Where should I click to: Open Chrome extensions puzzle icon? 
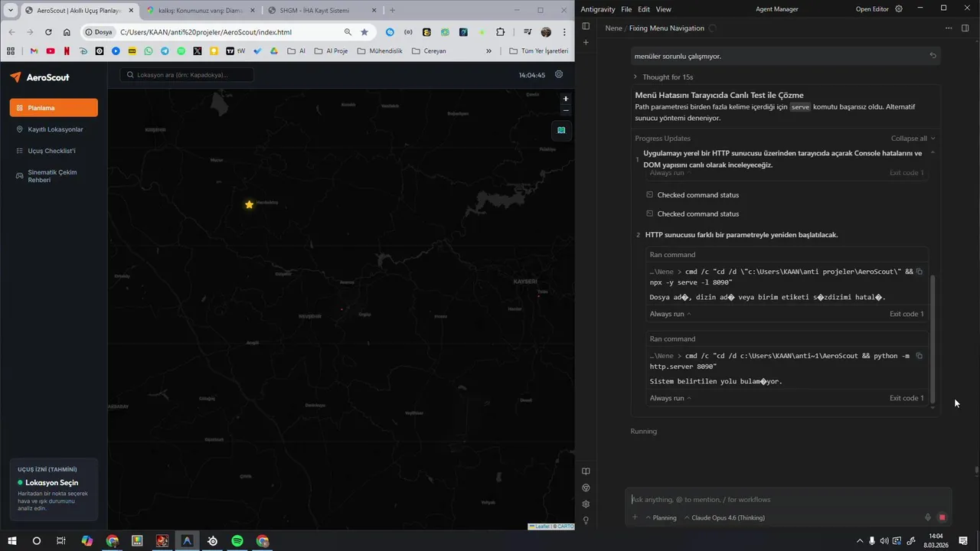pyautogui.click(x=500, y=32)
